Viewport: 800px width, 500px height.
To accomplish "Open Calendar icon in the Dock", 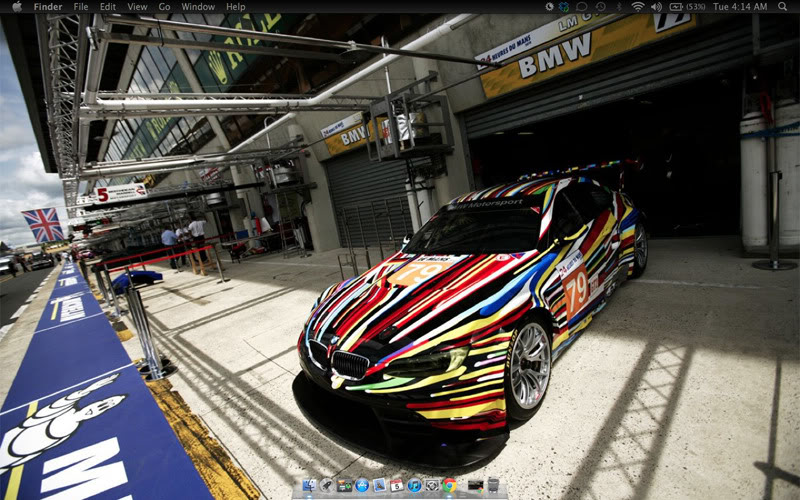I will click(x=397, y=485).
